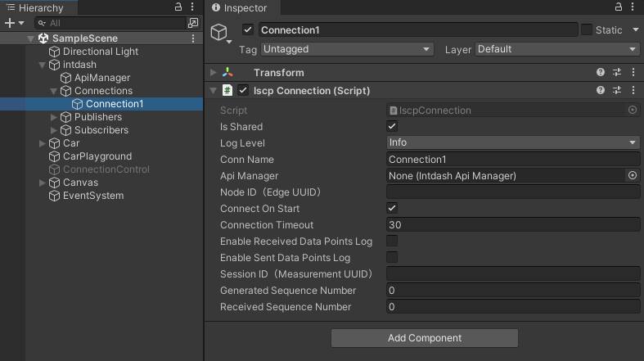Open SampleScene options kebab menu
This screenshot has width=644, height=361.
193,38
